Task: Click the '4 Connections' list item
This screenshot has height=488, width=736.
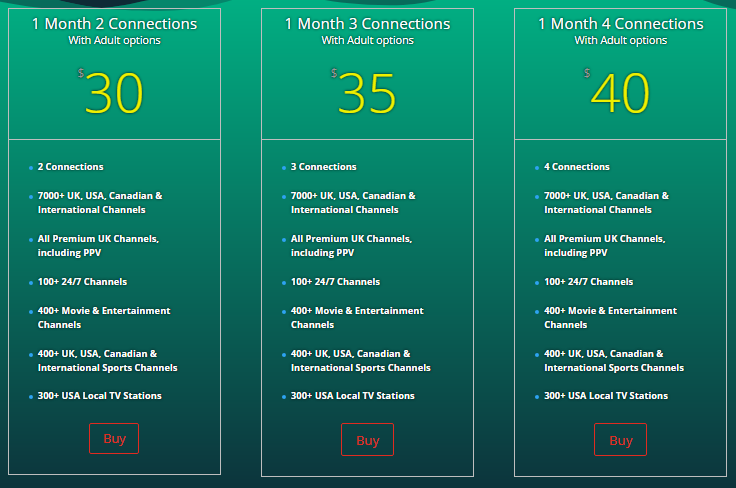Action: 577,167
